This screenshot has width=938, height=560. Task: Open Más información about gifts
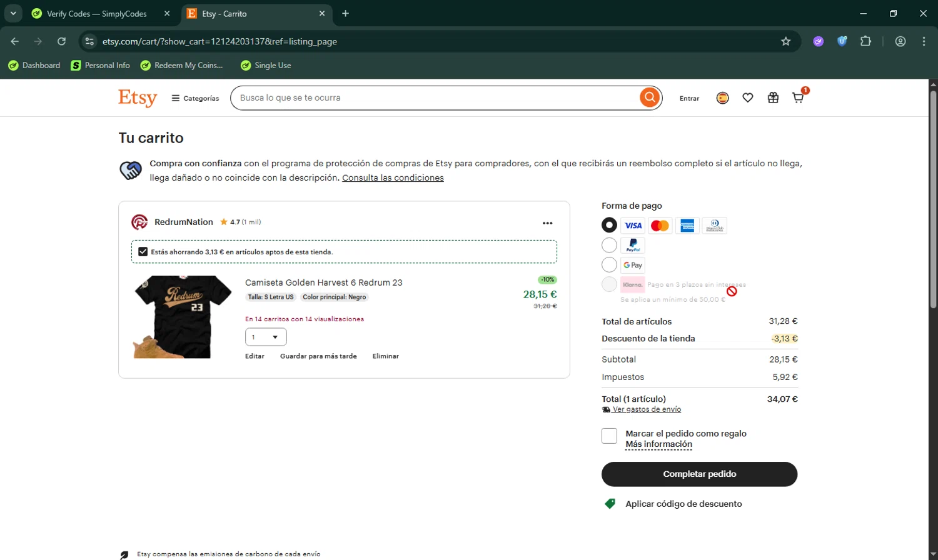658,444
